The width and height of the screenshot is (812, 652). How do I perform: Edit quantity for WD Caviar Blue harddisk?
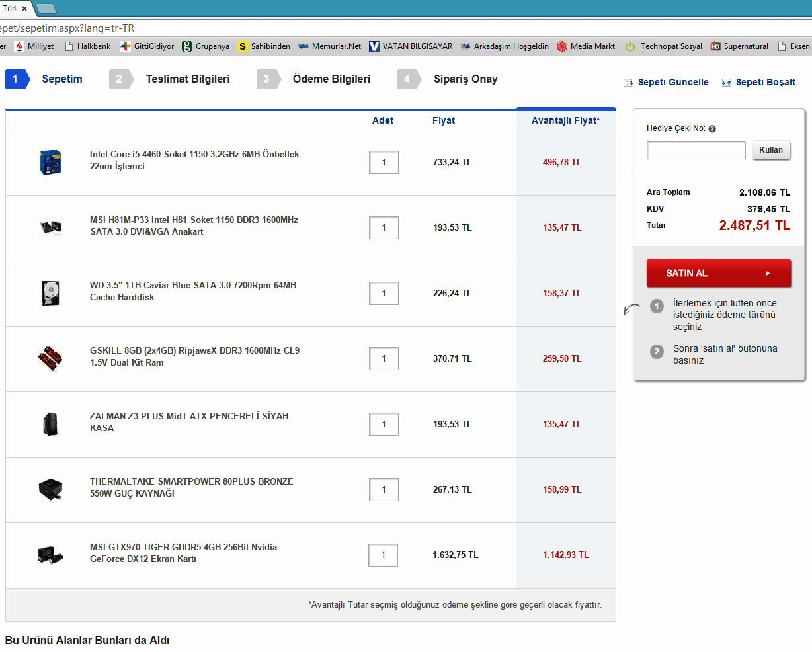pyautogui.click(x=384, y=293)
